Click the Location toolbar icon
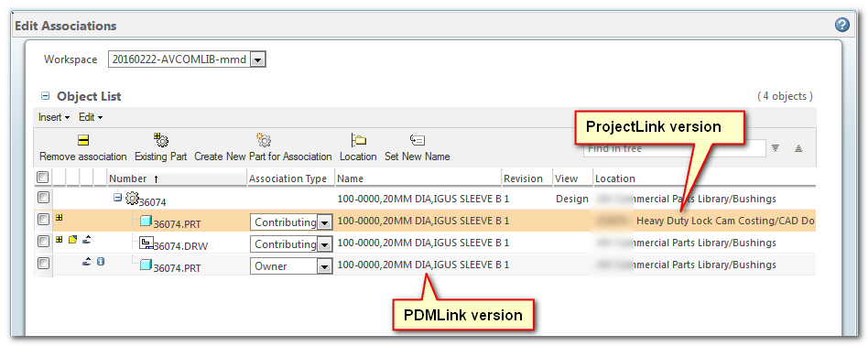Image resolution: width=868 pixels, height=346 pixels. coord(358,140)
